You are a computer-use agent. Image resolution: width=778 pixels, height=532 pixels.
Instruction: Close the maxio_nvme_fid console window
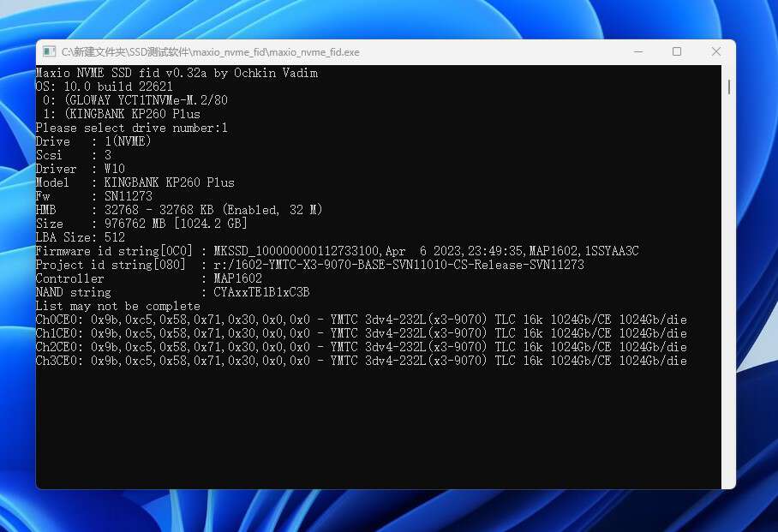(716, 51)
